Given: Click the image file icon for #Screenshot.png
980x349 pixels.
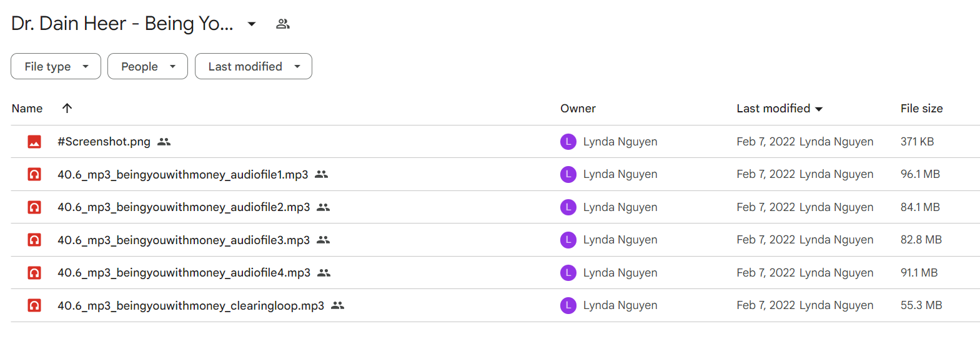Looking at the screenshot, I should [x=34, y=142].
